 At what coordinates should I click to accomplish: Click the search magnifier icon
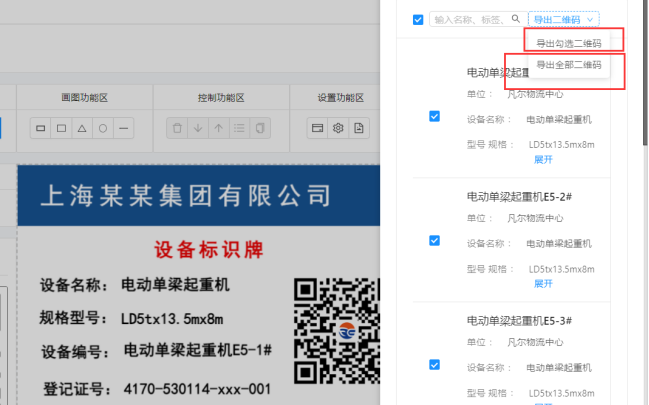click(x=516, y=19)
